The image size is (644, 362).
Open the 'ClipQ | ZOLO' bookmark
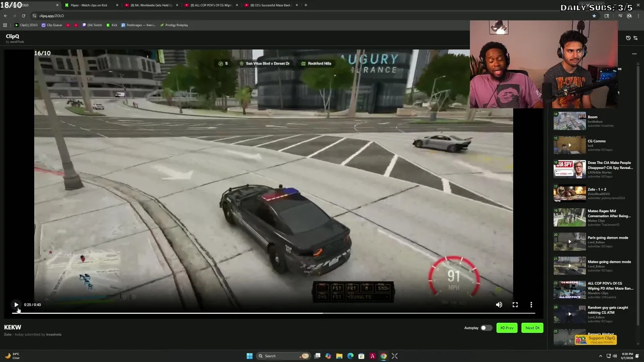pos(26,25)
